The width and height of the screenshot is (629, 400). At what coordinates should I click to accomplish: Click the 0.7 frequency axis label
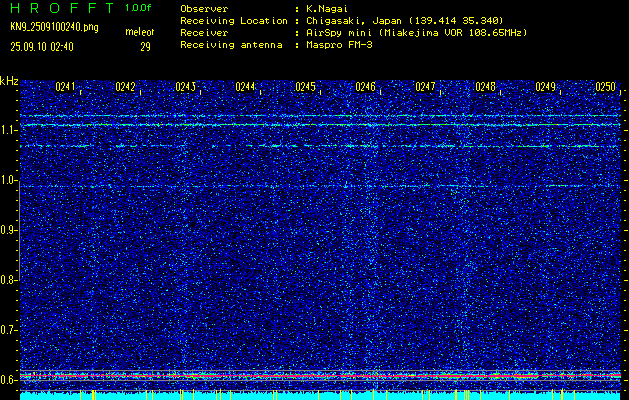(8, 330)
